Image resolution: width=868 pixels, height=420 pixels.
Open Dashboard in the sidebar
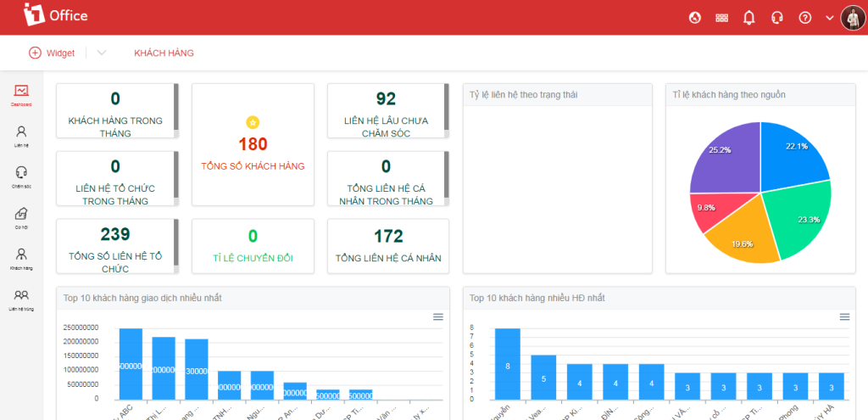point(21,95)
